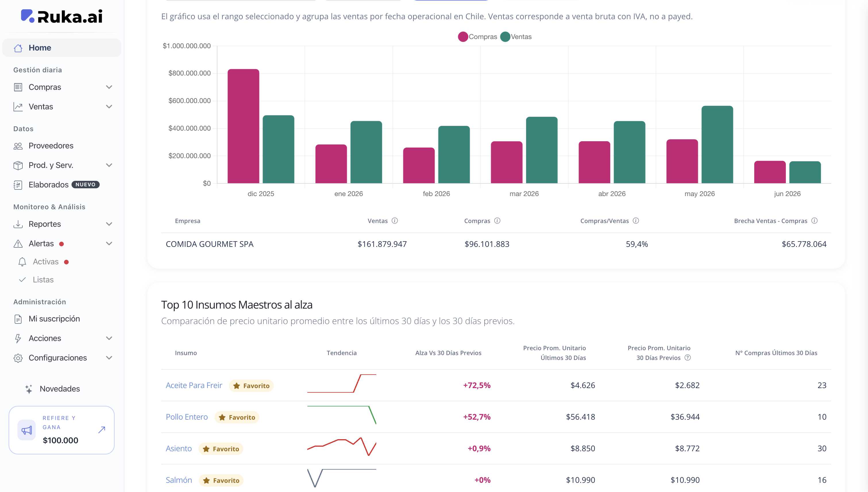Click the Brecha Ventas - Compras info icon
This screenshot has width=868, height=492.
click(x=814, y=221)
